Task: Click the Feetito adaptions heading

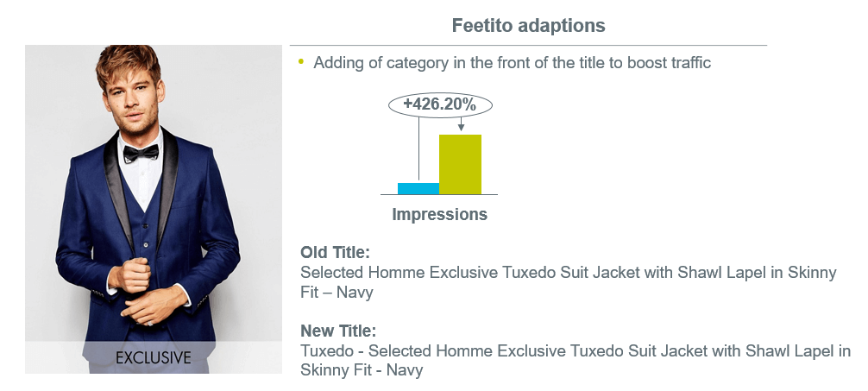Action: tap(528, 26)
